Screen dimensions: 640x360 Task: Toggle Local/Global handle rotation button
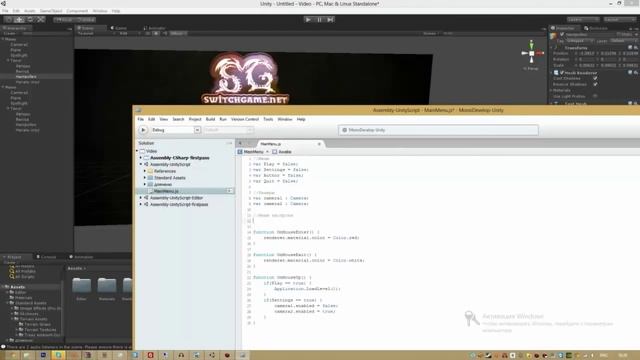(x=85, y=19)
